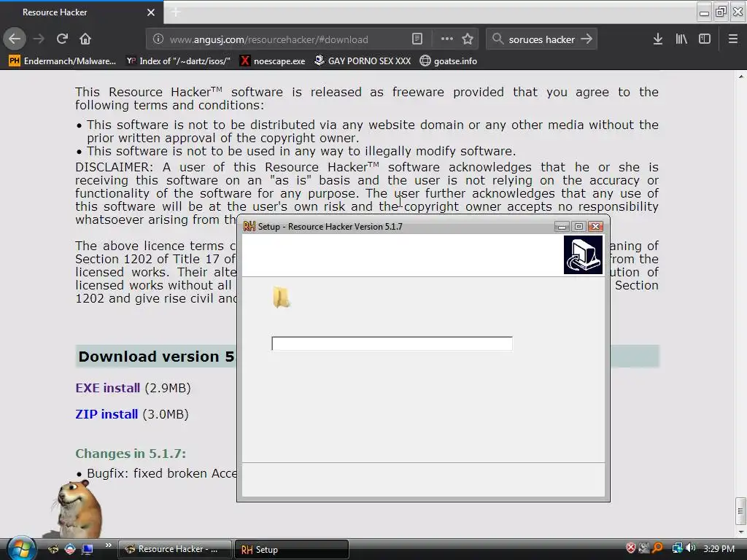Open the volume tray icon
Image resolution: width=747 pixels, height=560 pixels.
[690, 548]
